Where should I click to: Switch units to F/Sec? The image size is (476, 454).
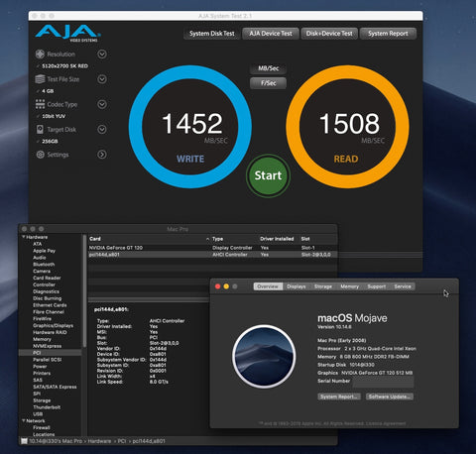click(x=269, y=83)
